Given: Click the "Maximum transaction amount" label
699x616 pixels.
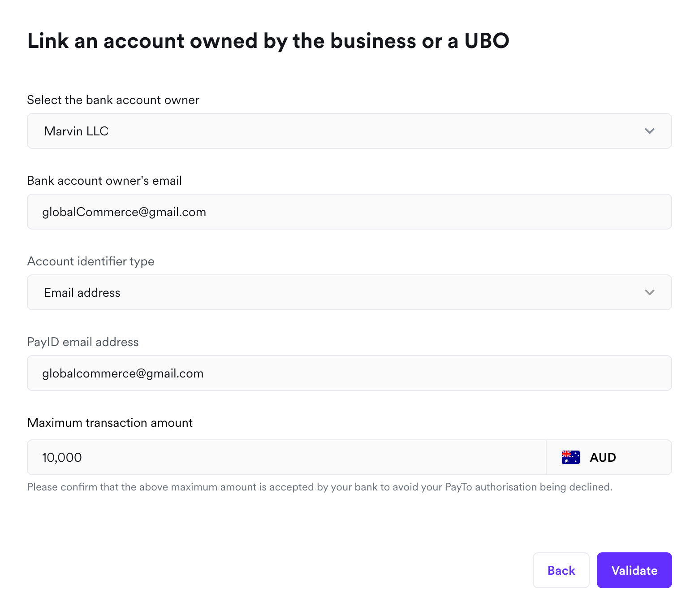Looking at the screenshot, I should point(110,423).
